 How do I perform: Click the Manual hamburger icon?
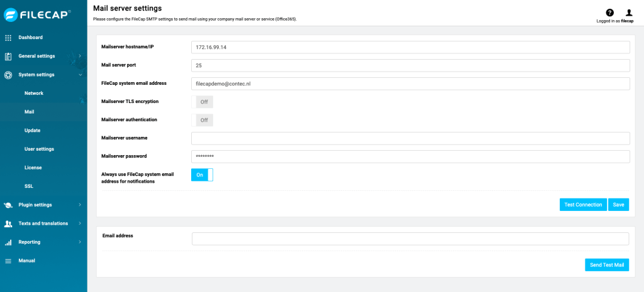(8, 261)
